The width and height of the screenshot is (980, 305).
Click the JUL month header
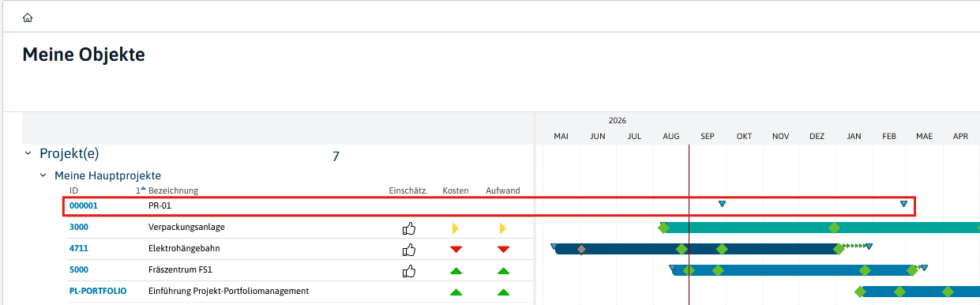click(634, 137)
